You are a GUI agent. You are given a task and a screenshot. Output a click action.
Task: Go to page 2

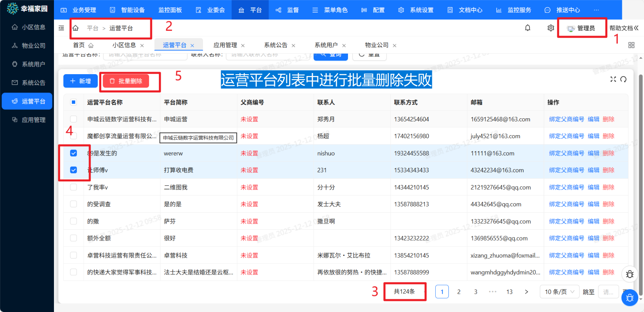tap(459, 292)
